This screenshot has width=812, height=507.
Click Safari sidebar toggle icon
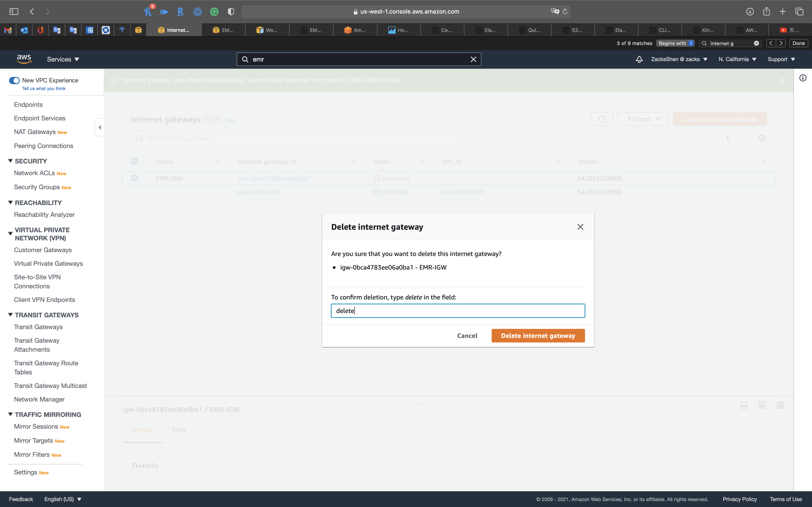14,11
